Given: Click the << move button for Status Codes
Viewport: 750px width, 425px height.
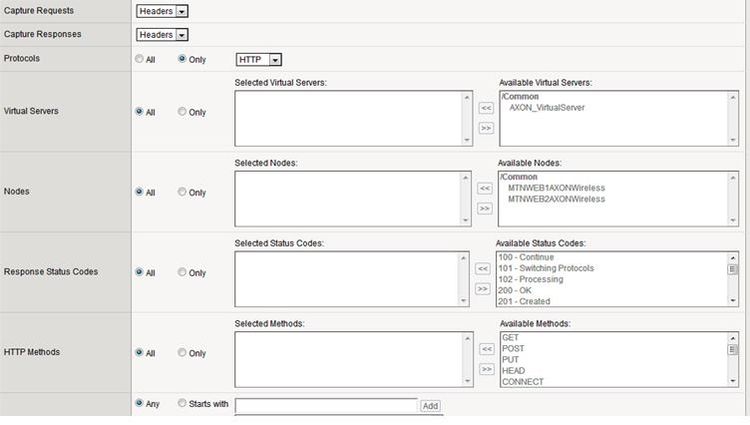Looking at the screenshot, I should [x=482, y=268].
